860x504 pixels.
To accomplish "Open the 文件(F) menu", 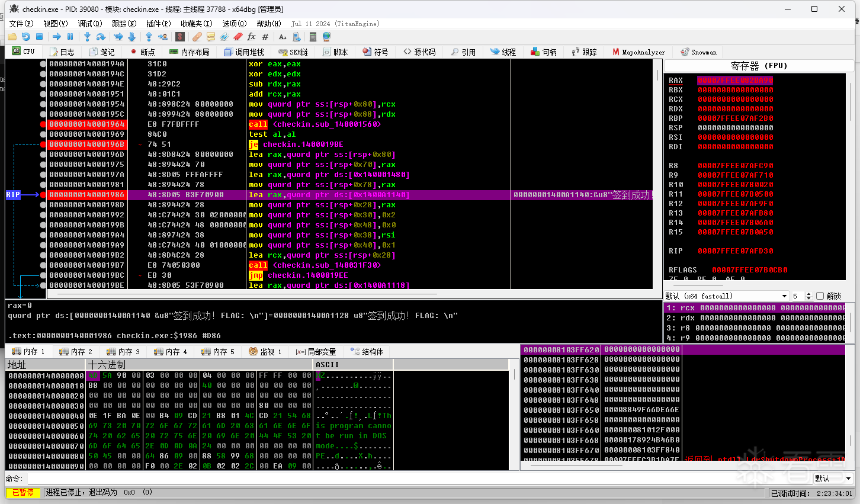I will 21,24.
